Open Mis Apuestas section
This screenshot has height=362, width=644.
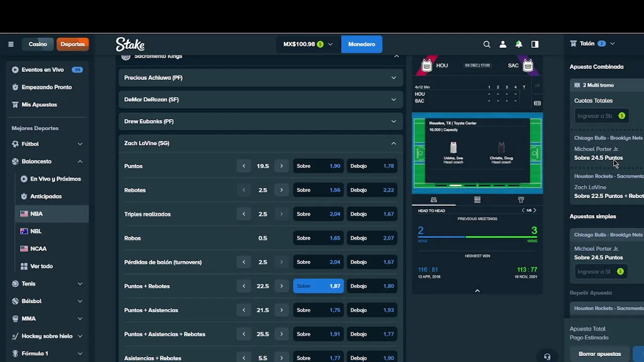click(x=39, y=105)
